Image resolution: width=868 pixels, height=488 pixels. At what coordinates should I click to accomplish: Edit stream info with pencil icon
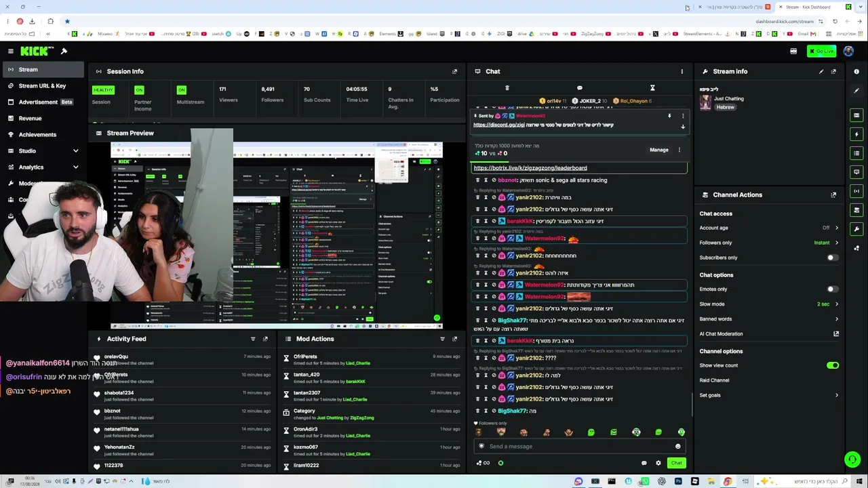click(821, 71)
